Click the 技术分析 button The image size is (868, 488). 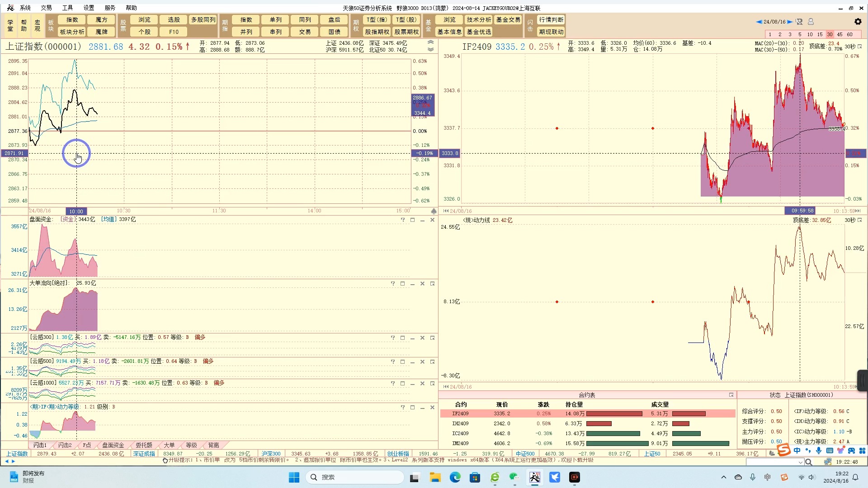point(479,20)
